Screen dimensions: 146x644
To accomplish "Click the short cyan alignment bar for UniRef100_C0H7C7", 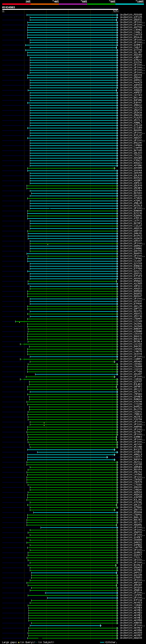I will (68, 457).
